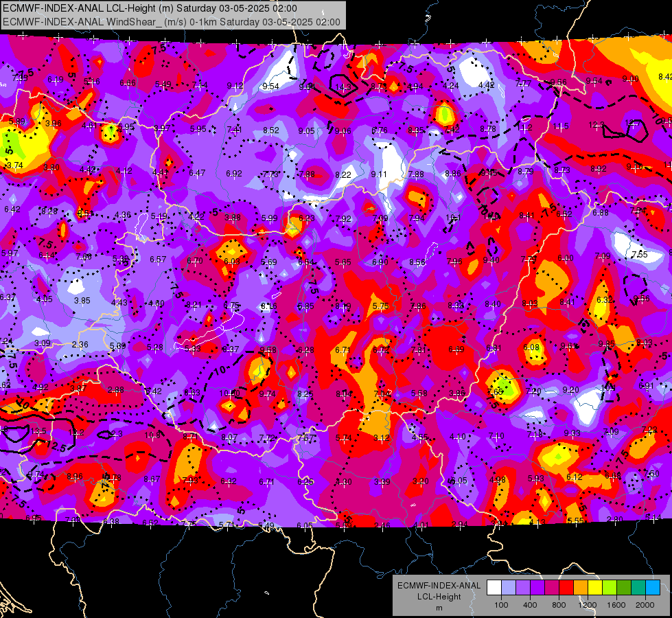Screen dimensions: 672x618
Task: Click the wind shear value 7.55
Action: (640, 254)
